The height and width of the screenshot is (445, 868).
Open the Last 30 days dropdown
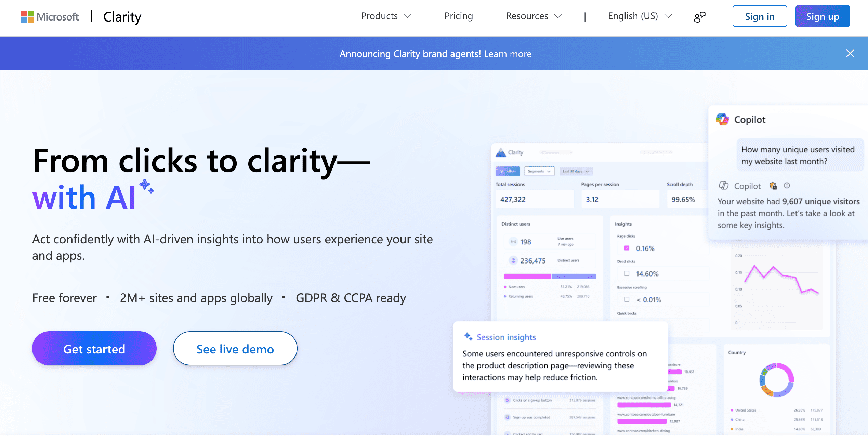point(576,171)
